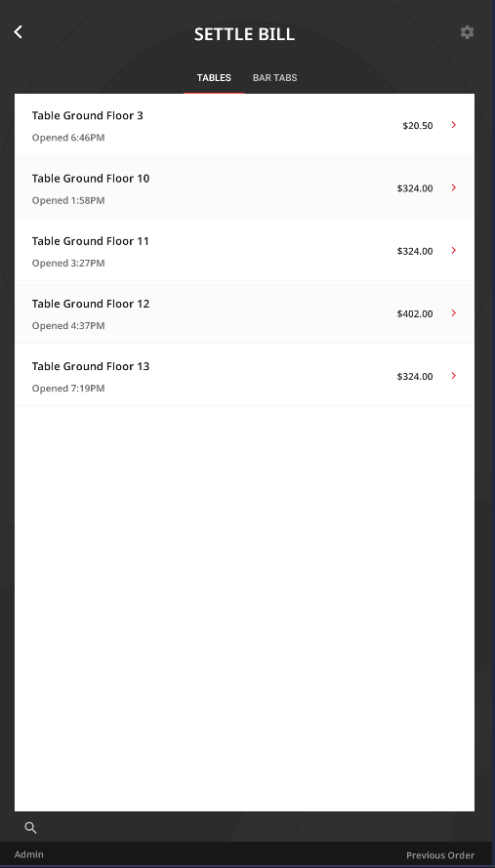
Task: Click the $20.50 bill amount
Action: [418, 126]
